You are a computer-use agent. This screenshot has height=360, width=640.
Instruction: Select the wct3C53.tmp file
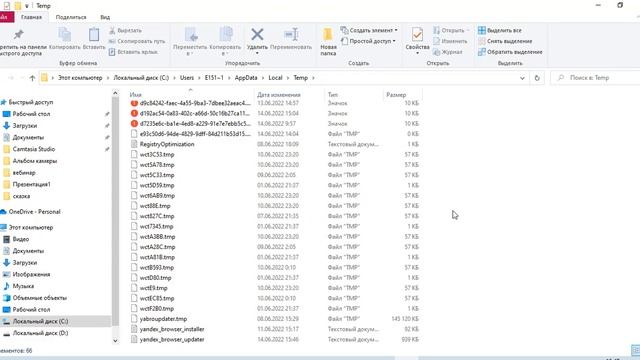[x=157, y=155]
